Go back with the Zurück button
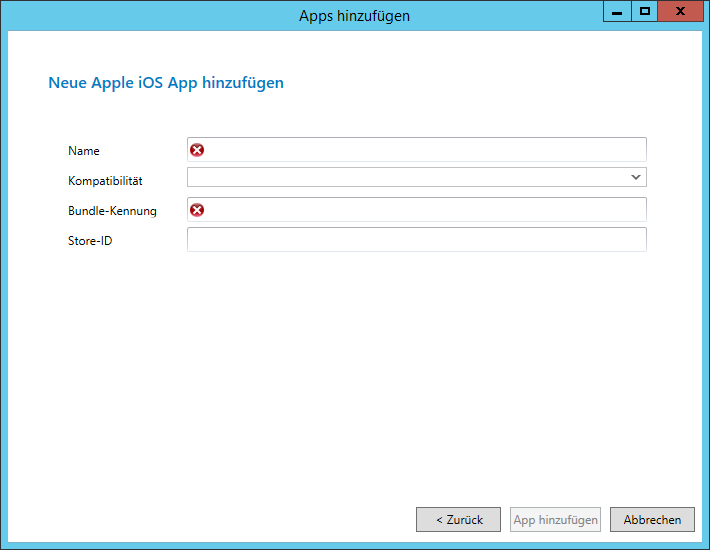This screenshot has height=550, width=710. point(458,520)
